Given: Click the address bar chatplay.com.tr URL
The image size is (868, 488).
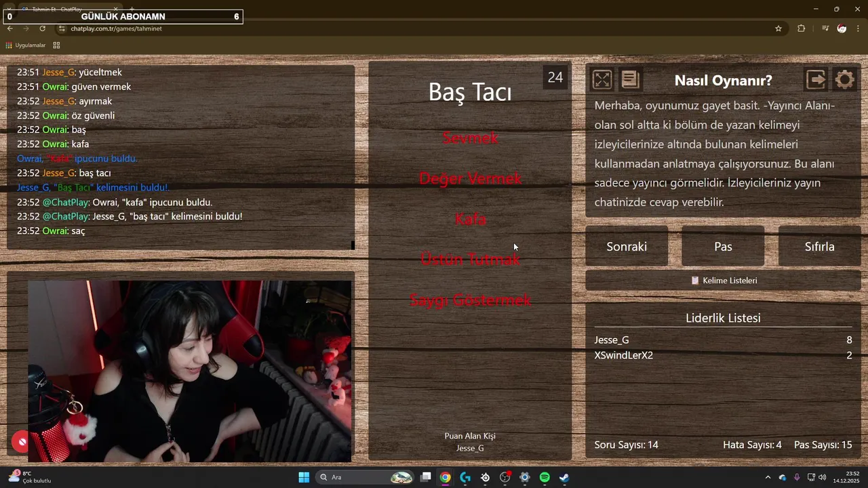Looking at the screenshot, I should point(117,28).
